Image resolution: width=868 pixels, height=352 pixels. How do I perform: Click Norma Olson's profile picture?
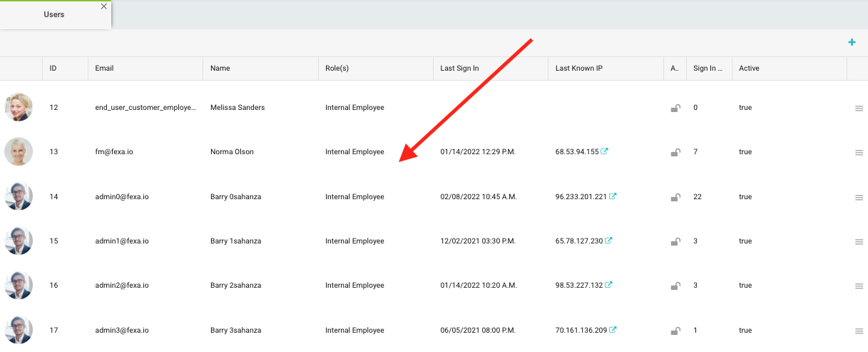[19, 152]
